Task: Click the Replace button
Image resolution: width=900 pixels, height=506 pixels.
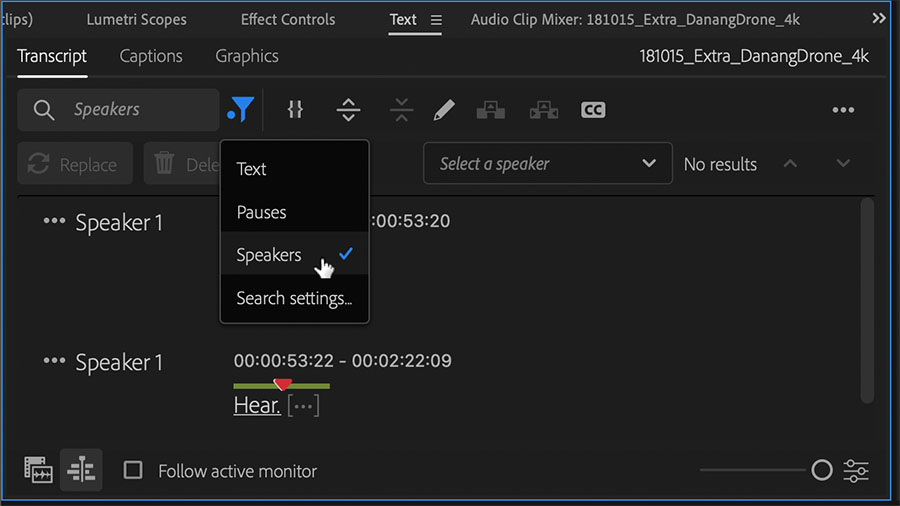Action: [x=75, y=165]
